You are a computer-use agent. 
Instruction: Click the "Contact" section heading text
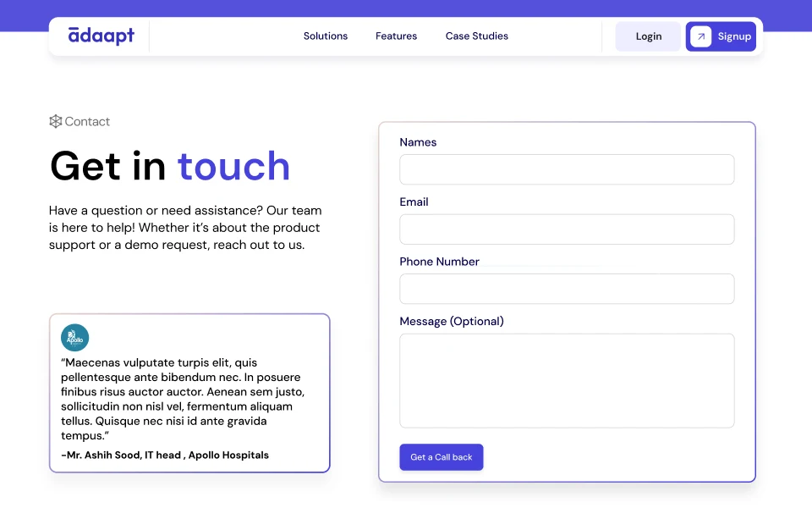[x=87, y=121]
